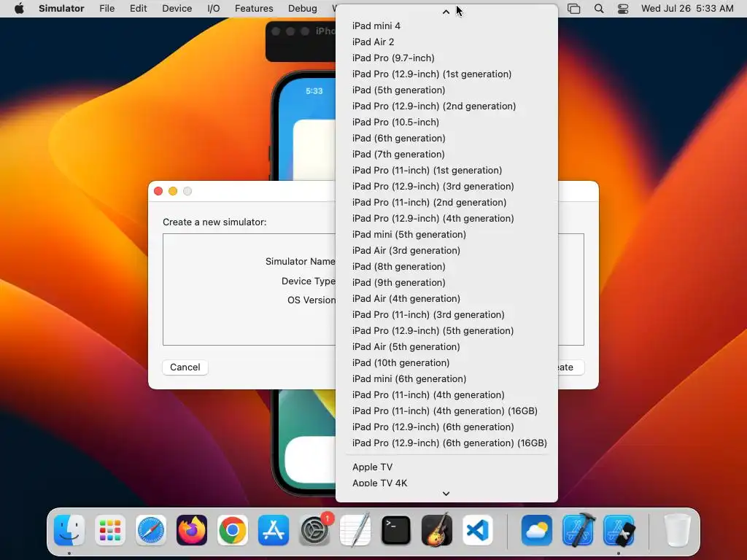Open Finder from the Dock
The image size is (747, 560).
(x=69, y=530)
